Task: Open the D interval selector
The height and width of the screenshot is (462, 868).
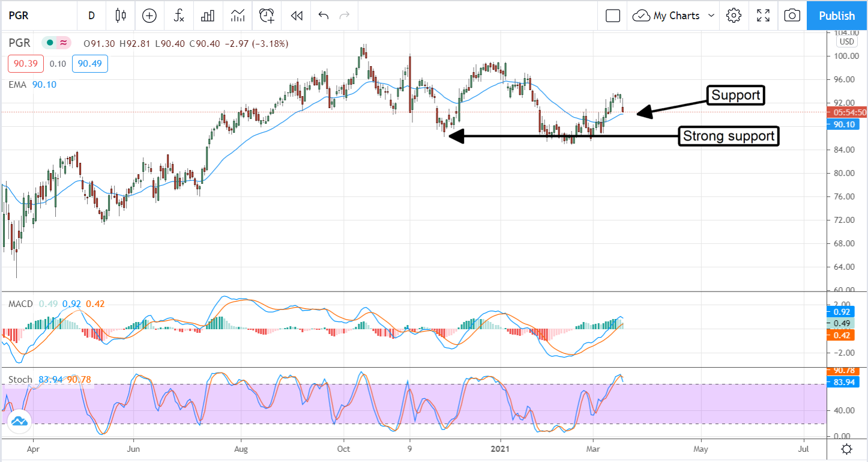Action: (x=91, y=16)
